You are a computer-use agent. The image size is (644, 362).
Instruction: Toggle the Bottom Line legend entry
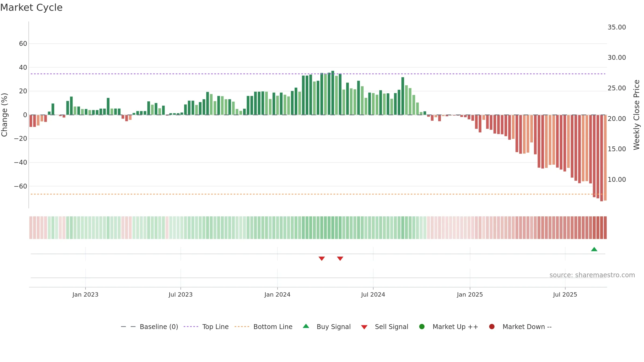(264, 327)
